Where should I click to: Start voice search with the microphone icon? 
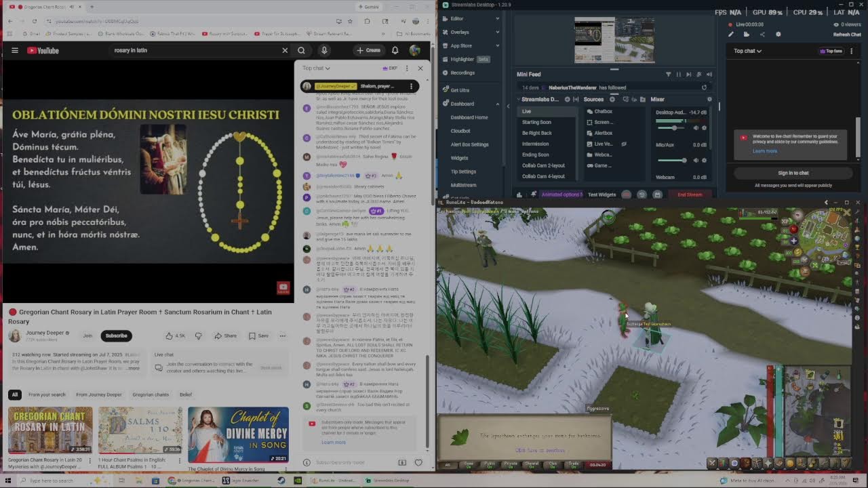324,50
